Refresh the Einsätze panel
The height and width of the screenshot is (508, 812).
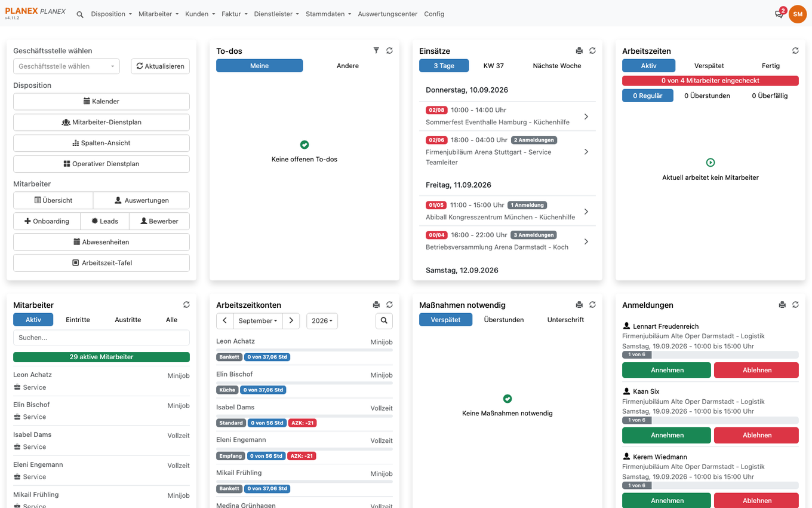point(592,51)
